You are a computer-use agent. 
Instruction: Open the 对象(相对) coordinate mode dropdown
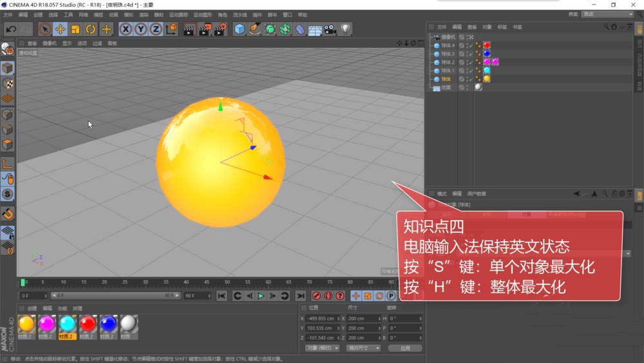323,348
